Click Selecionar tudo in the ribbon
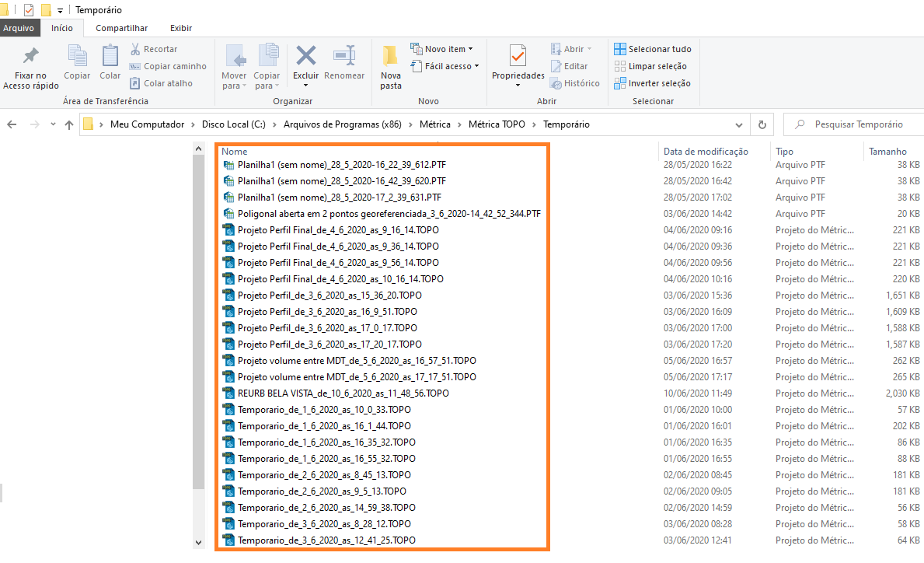This screenshot has width=924, height=563. click(x=652, y=49)
